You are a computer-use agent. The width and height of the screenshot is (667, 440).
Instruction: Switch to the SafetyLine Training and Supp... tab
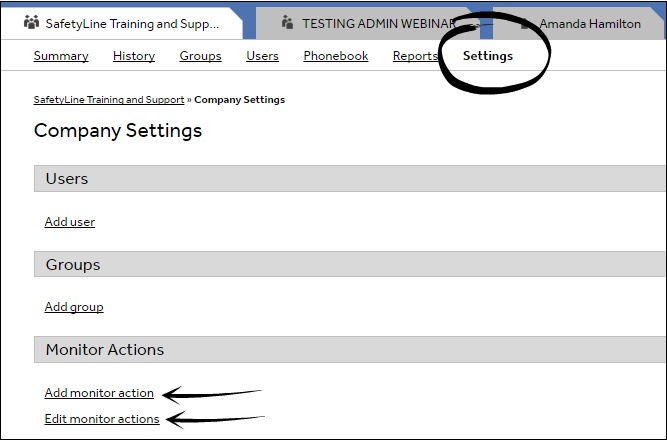(132, 23)
